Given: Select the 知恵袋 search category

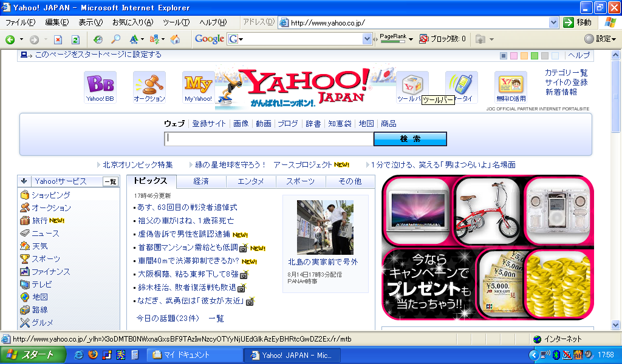Looking at the screenshot, I should point(340,124).
